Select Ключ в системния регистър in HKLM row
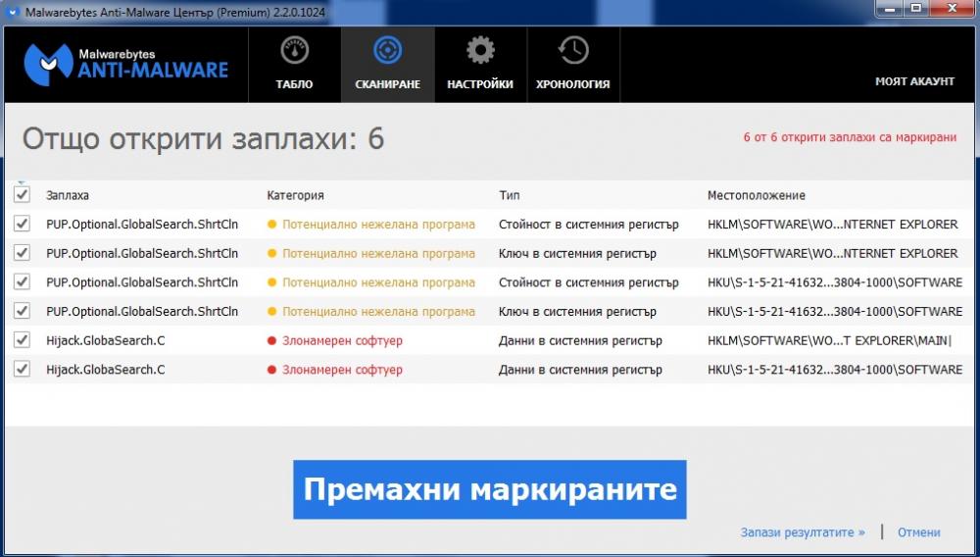The height and width of the screenshot is (557, 980). click(577, 253)
